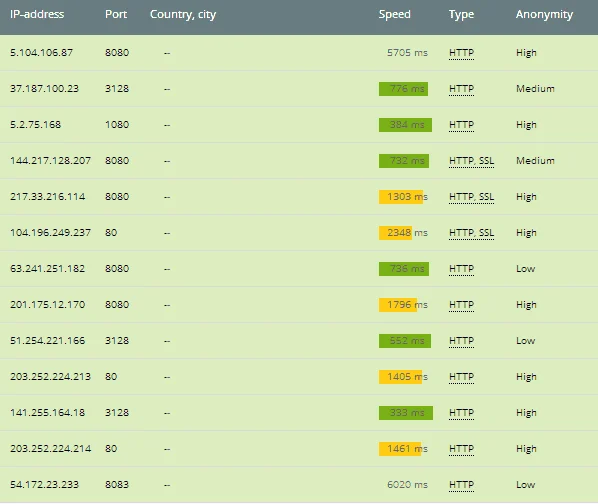Click the Country, city column header
The image size is (598, 504).
pos(183,14)
